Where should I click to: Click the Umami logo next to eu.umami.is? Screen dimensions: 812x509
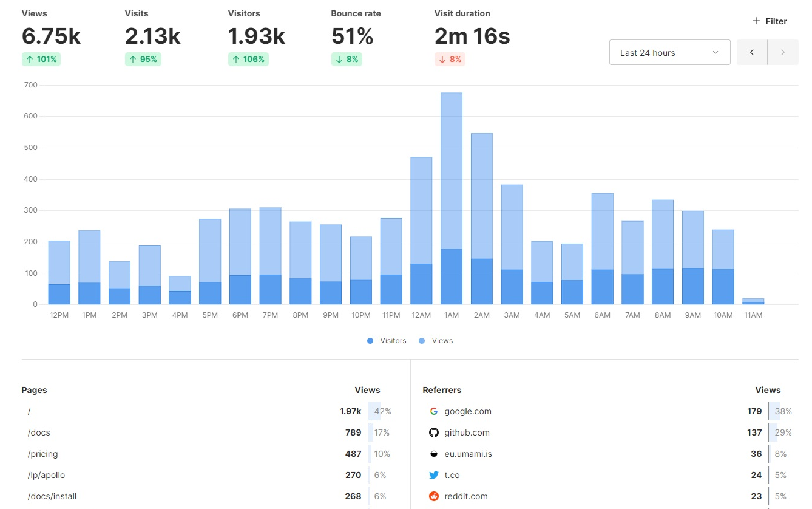click(x=434, y=454)
